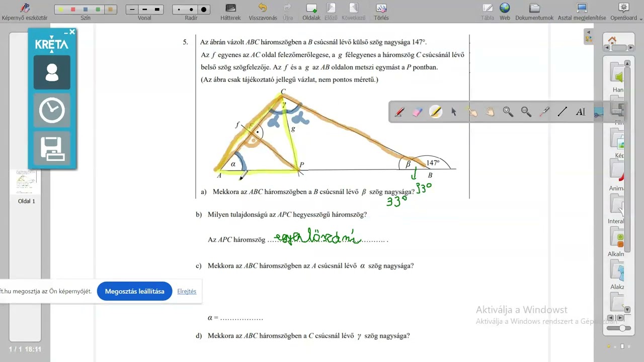Viewport: 644px width, 362px height.
Task: Pick the blue color swatch
Action: coord(86,10)
